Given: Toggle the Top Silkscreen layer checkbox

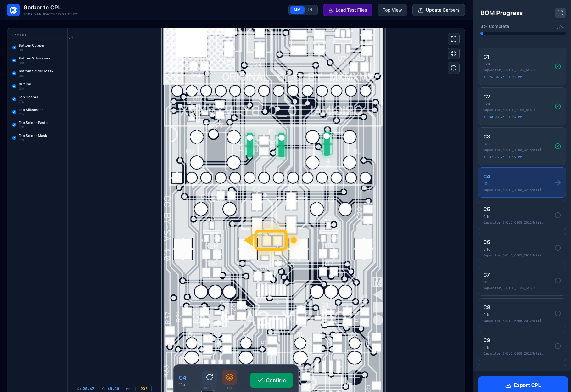Looking at the screenshot, I should pyautogui.click(x=14, y=112).
